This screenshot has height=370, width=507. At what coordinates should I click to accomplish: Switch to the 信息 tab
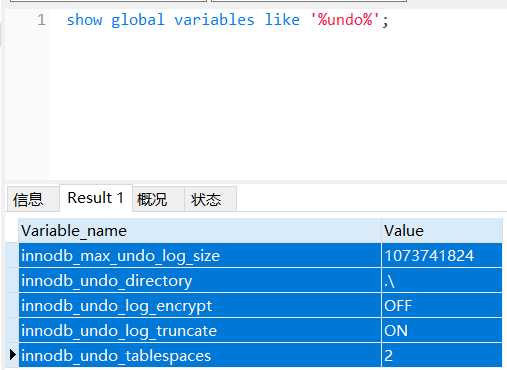[x=33, y=199]
